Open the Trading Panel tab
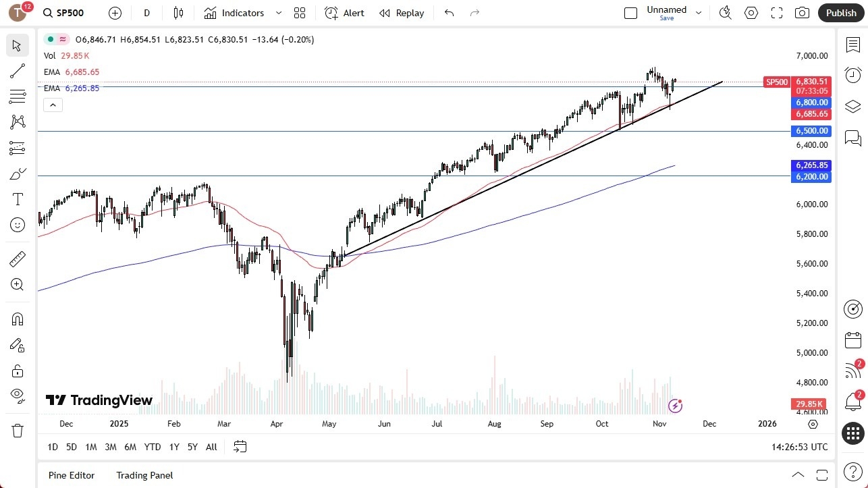This screenshot has height=488, width=868. pyautogui.click(x=144, y=475)
